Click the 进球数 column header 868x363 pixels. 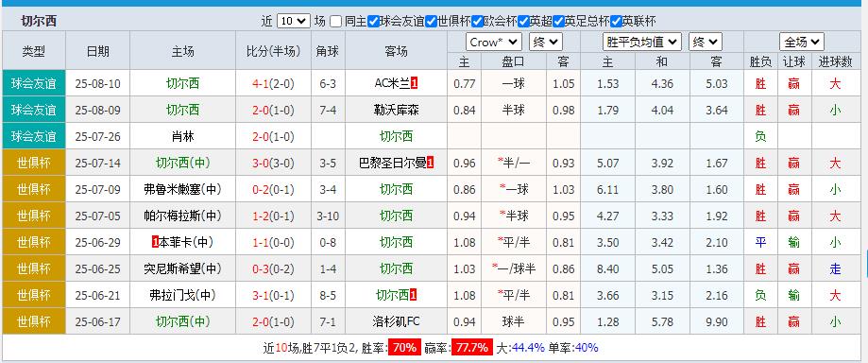tap(835, 62)
